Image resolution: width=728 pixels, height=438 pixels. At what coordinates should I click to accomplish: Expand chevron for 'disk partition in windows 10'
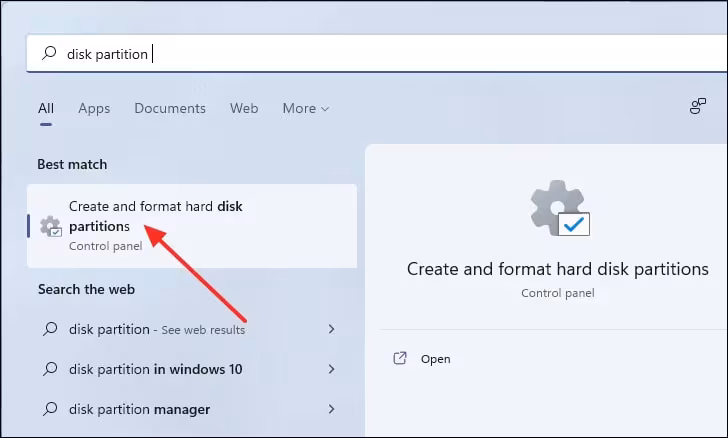332,369
